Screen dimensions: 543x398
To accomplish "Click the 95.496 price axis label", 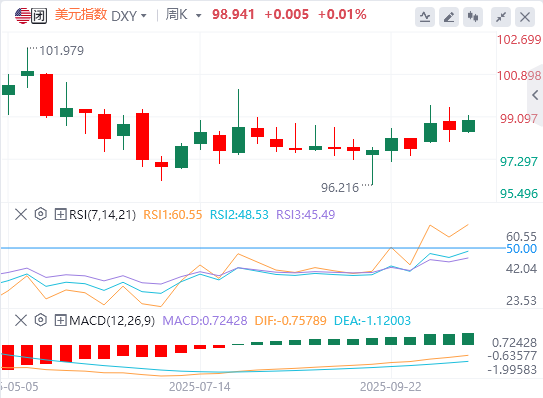I will tap(518, 194).
